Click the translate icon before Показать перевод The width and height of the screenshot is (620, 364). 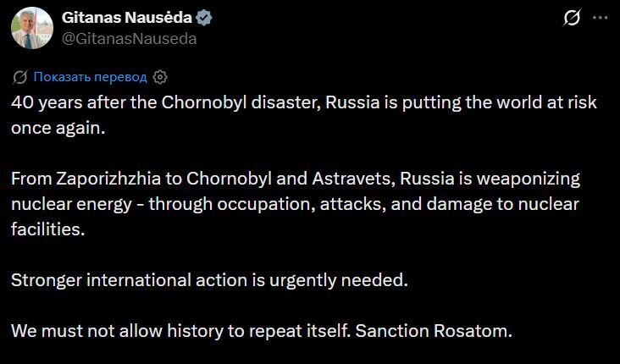[20, 77]
